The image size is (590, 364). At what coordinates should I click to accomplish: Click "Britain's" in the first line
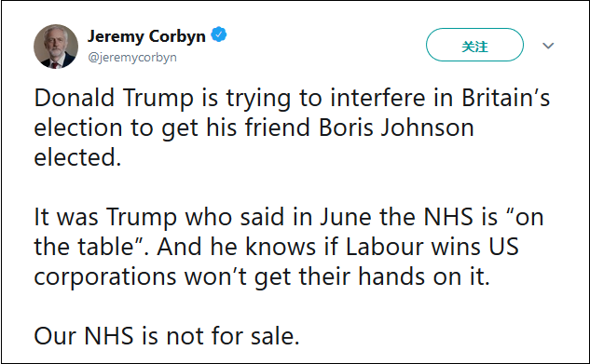tap(506, 98)
